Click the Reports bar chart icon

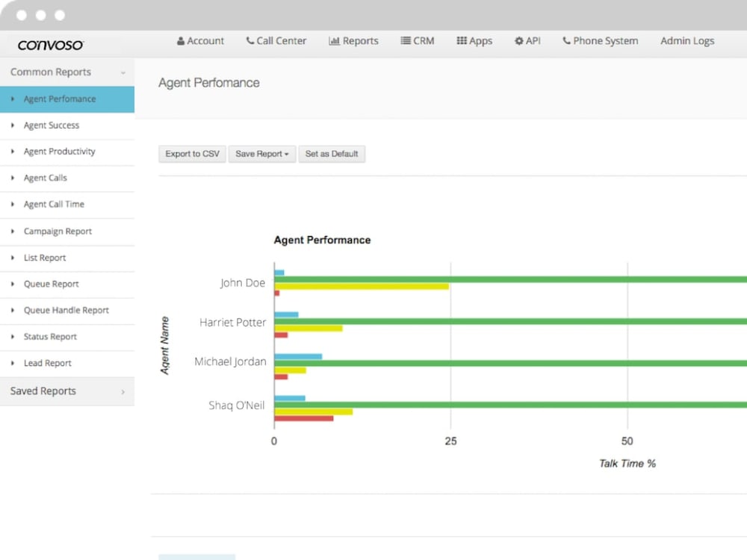[334, 41]
